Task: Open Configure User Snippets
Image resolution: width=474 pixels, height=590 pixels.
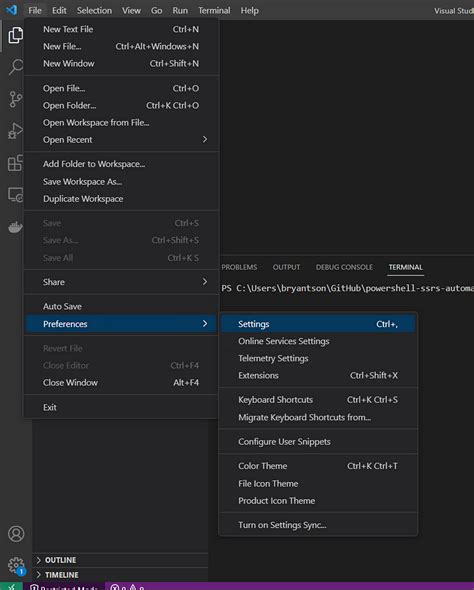Action: (318, 442)
